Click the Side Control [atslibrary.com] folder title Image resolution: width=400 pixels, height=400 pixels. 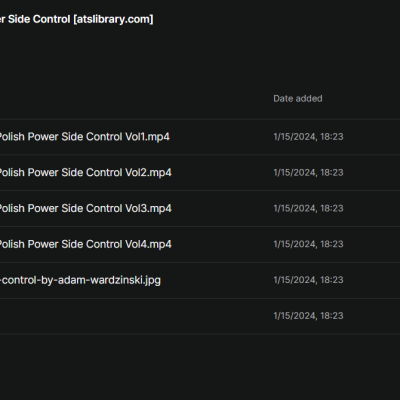coord(77,19)
